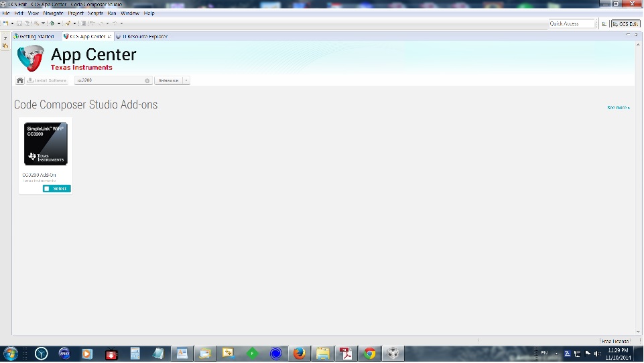This screenshot has width=644, height=363.
Task: Click the Free License status text
Action: tap(615, 342)
